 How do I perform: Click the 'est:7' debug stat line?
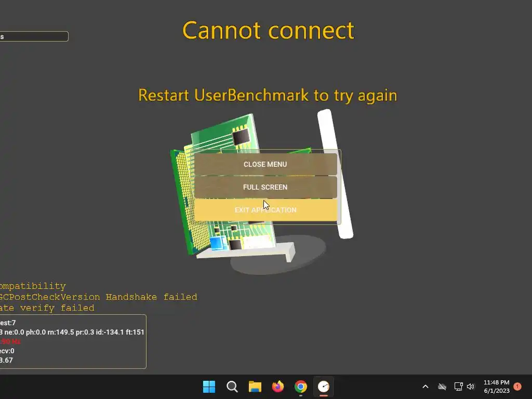point(8,323)
